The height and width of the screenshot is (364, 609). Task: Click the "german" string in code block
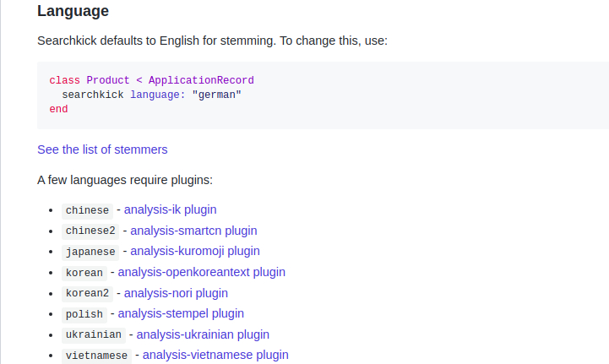217,95
